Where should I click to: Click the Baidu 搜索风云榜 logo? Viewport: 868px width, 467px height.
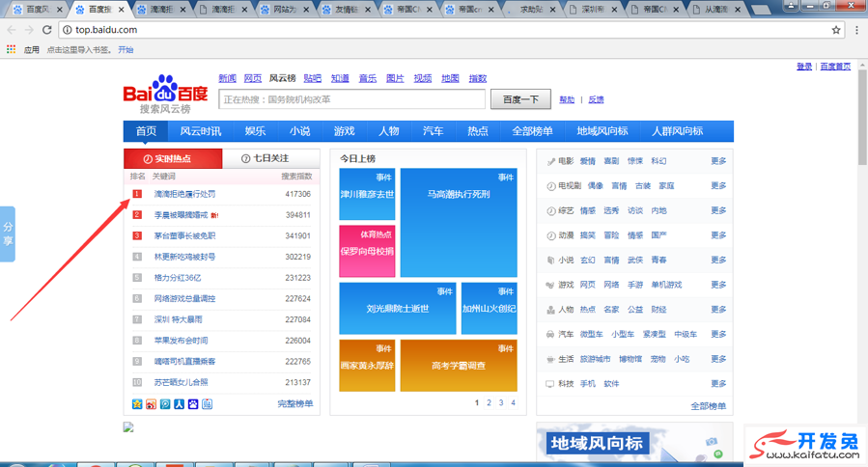pyautogui.click(x=165, y=95)
